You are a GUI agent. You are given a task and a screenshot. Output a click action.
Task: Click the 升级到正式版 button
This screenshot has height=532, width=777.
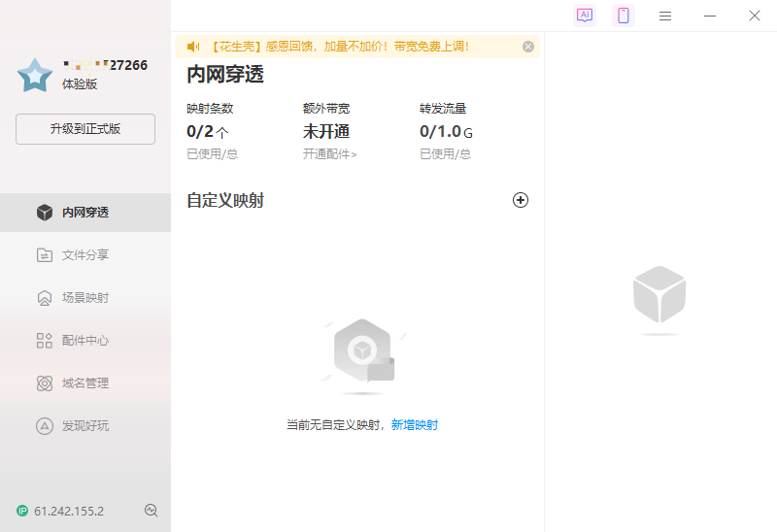tap(85, 129)
